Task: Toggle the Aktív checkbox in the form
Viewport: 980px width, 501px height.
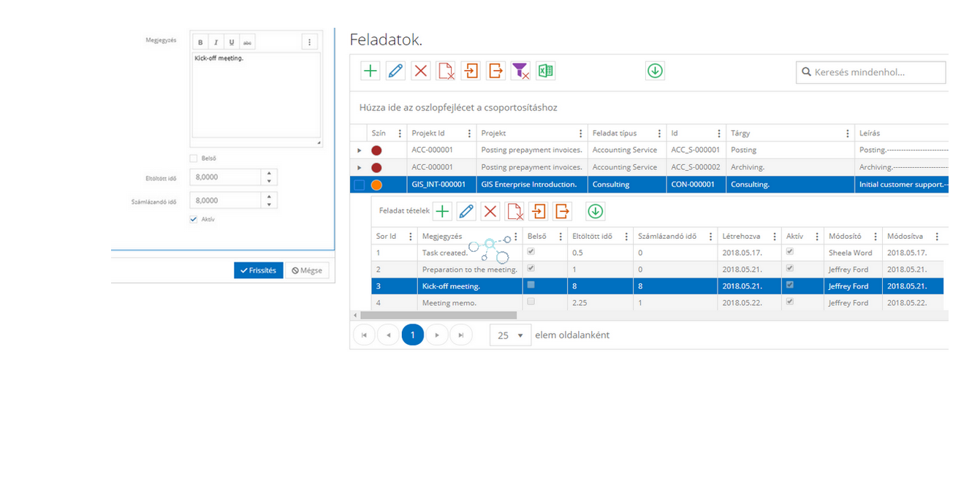Action: [194, 219]
